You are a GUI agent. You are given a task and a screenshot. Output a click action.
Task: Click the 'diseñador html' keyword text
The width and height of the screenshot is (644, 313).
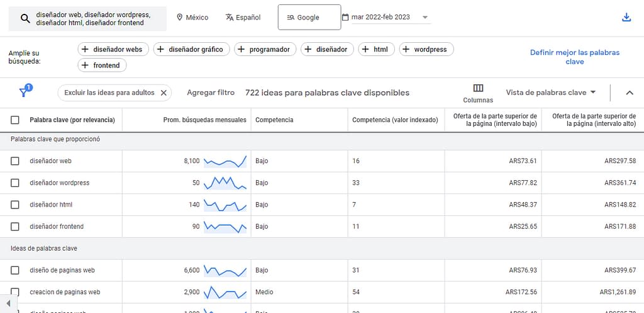point(51,205)
